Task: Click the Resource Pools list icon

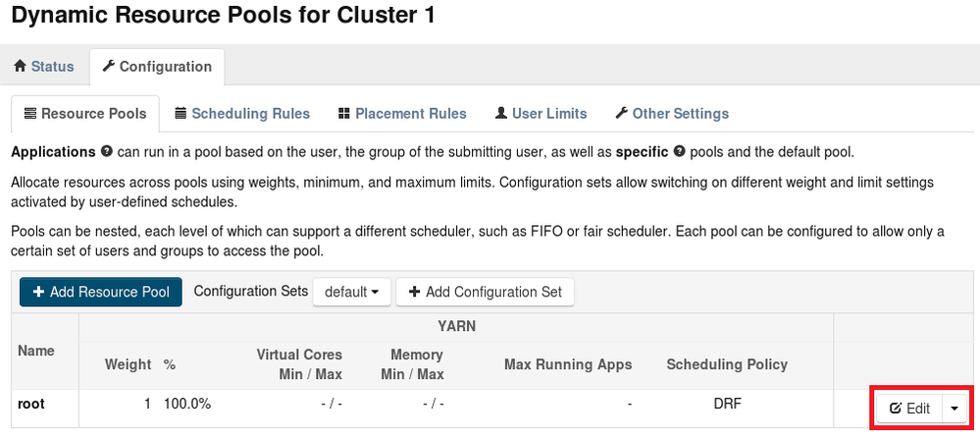Action: (29, 114)
